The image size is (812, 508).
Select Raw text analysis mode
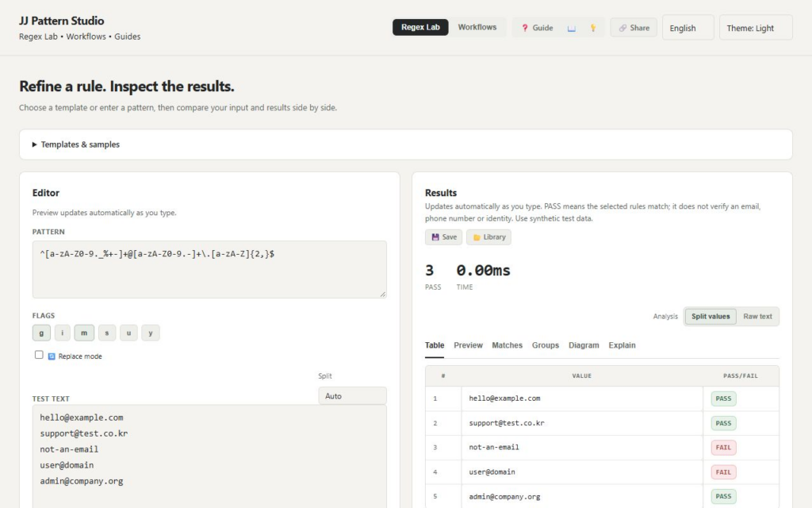tap(757, 316)
